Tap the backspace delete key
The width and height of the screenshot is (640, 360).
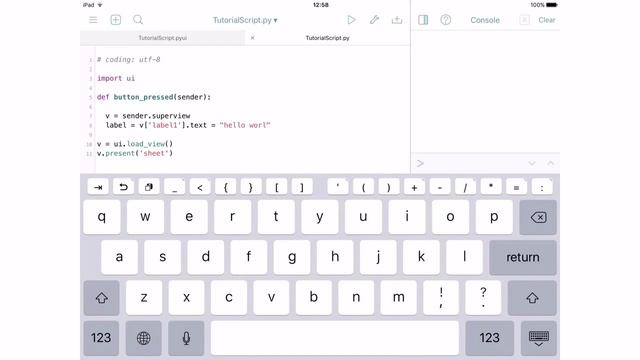538,217
